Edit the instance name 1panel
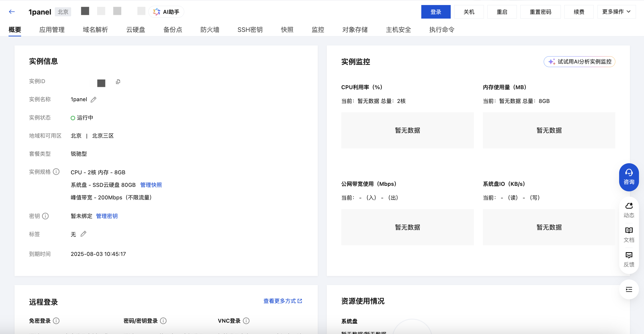The width and height of the screenshot is (644, 334). coord(94,100)
